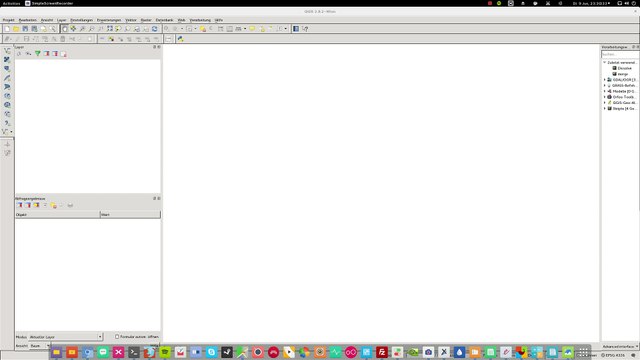Screen dimensions: 640x360
Task: Click the 'Objekt' column header
Action: pyautogui.click(x=58, y=215)
